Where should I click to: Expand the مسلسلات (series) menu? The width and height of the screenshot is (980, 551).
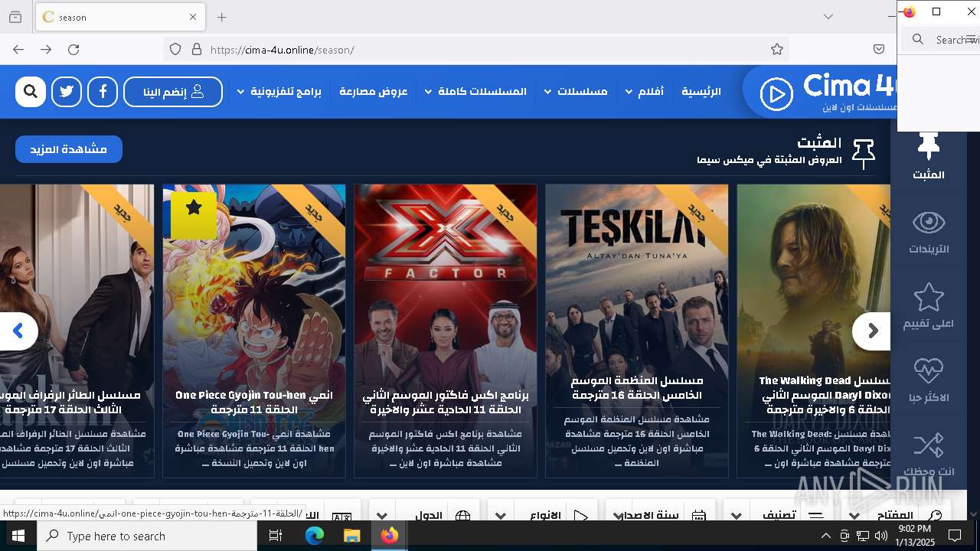pos(576,92)
